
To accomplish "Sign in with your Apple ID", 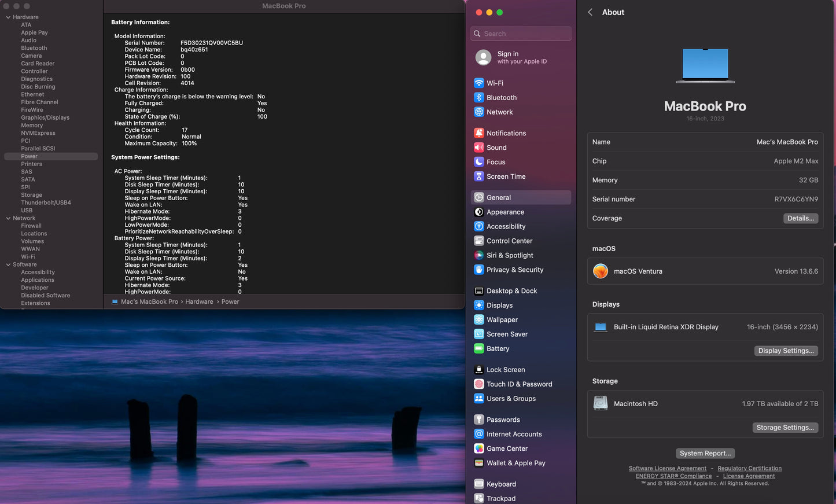I will pyautogui.click(x=521, y=57).
